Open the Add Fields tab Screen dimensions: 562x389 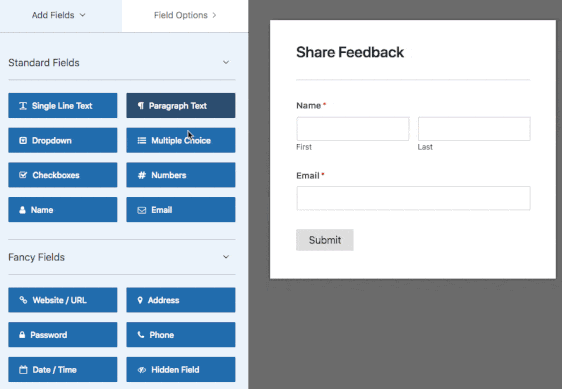(59, 15)
